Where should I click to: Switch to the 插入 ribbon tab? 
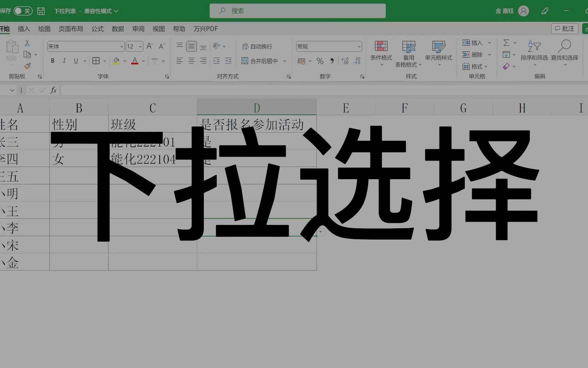[23, 29]
